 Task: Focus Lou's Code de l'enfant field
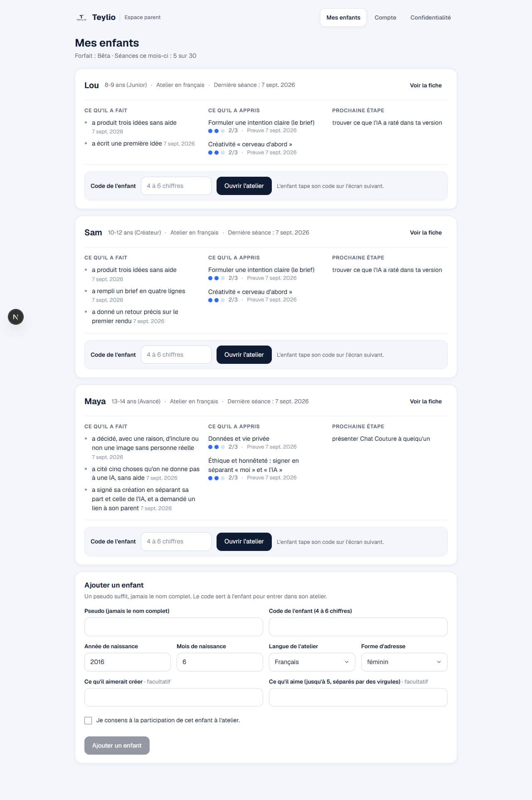click(x=176, y=186)
